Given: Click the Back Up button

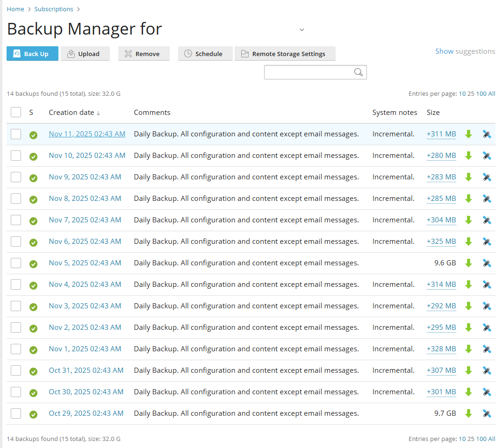Looking at the screenshot, I should coord(32,53).
